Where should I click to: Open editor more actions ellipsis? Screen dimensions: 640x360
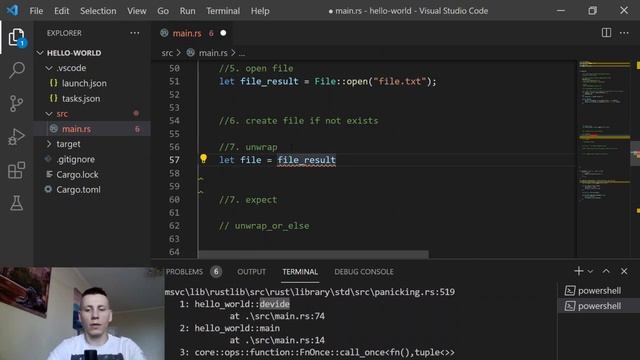click(624, 33)
